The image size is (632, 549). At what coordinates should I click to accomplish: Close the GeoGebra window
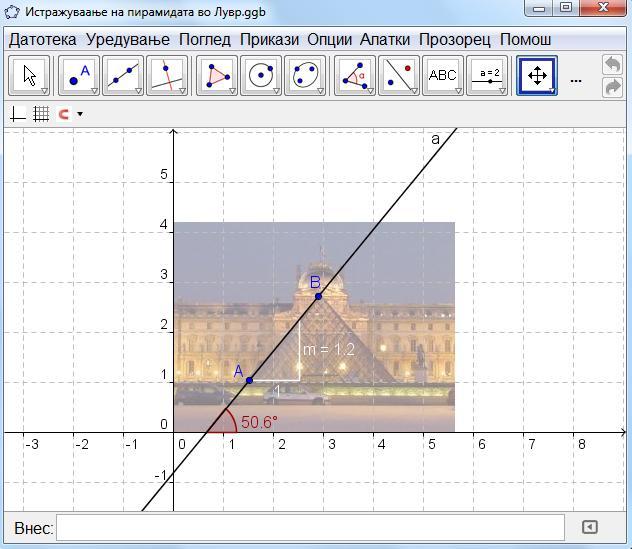pos(603,8)
